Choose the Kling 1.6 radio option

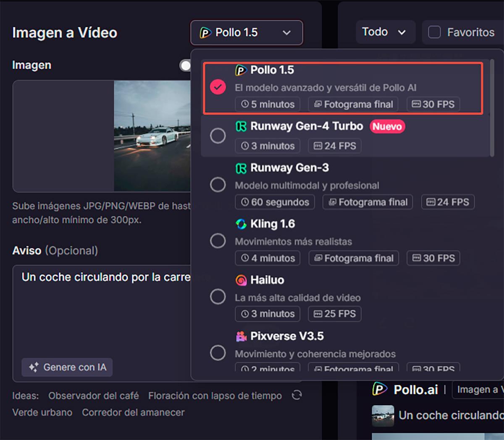[218, 241]
